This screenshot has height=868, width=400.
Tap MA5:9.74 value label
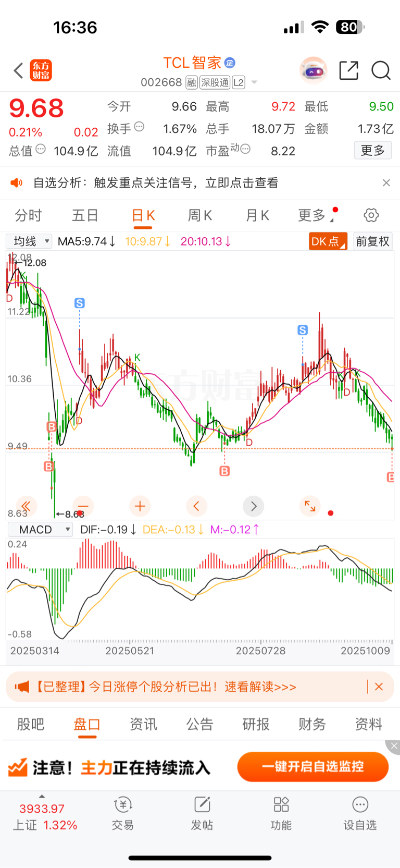click(x=86, y=241)
